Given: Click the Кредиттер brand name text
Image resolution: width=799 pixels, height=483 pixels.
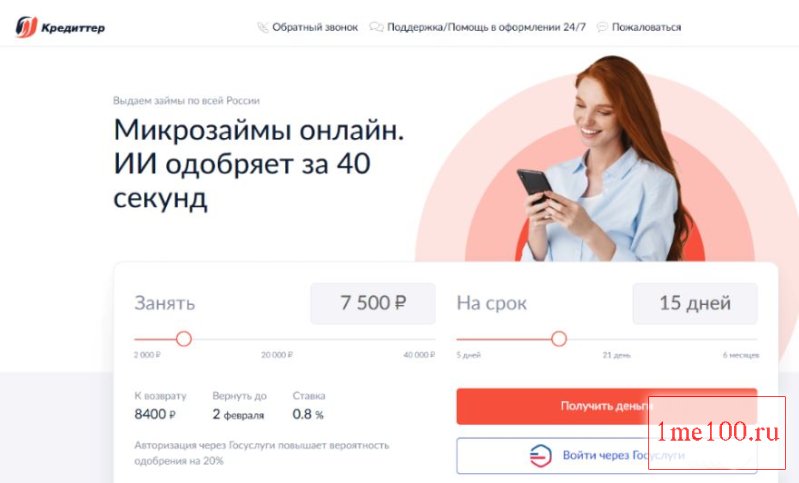Looking at the screenshot, I should click(73, 28).
